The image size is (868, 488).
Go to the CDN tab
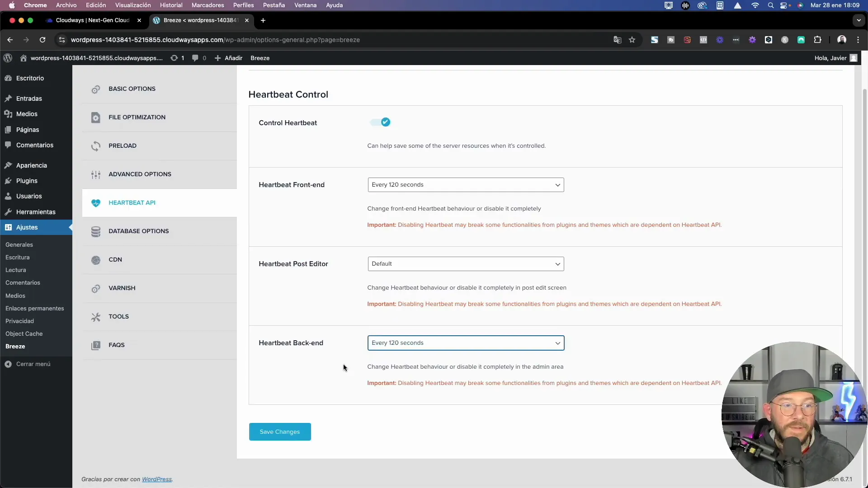pos(159,260)
